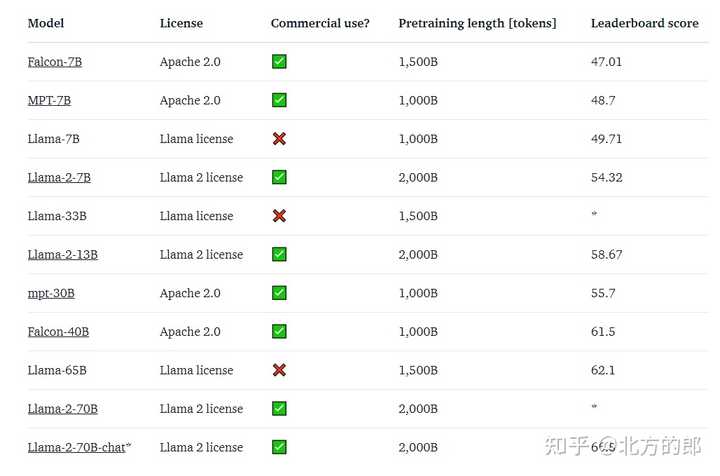Viewport: 720px width, 476px height.
Task: Click the 62.1 score in Llama-65B row
Action: (603, 370)
